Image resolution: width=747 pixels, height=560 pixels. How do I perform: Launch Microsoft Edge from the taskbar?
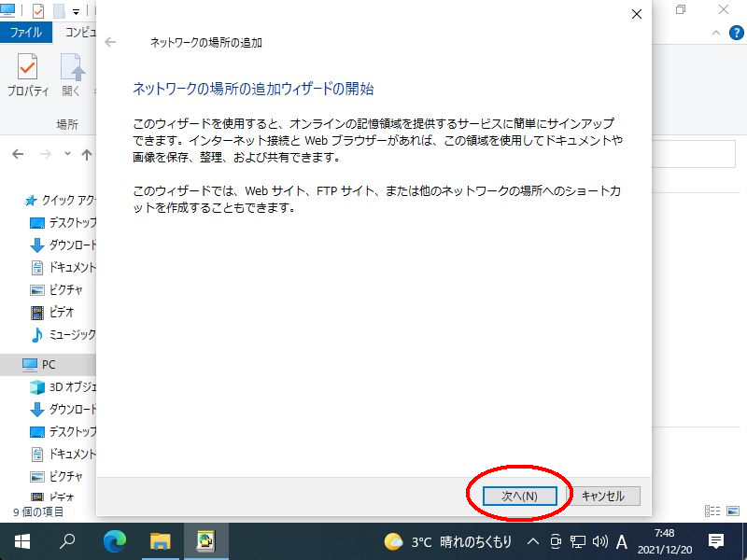click(114, 541)
